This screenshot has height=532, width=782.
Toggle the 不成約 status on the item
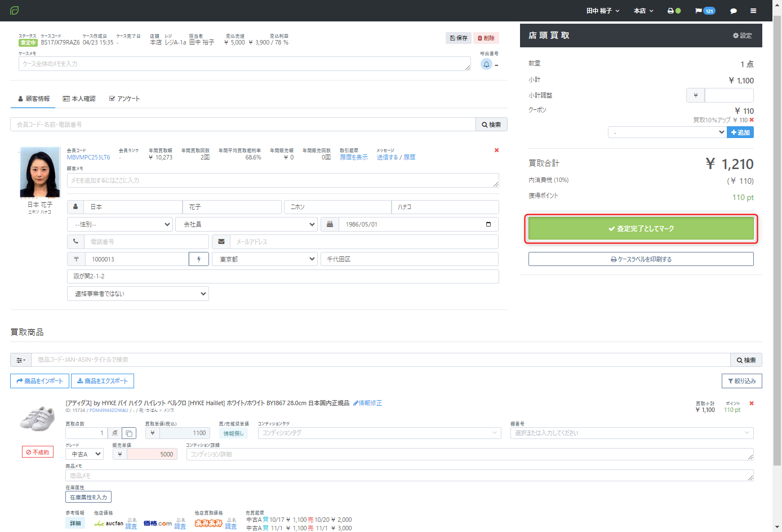click(x=38, y=452)
